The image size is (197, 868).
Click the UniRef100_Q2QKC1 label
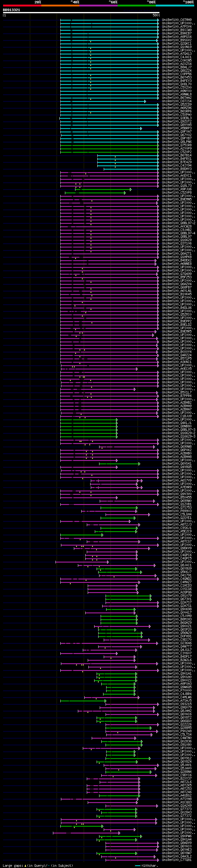point(177,43)
